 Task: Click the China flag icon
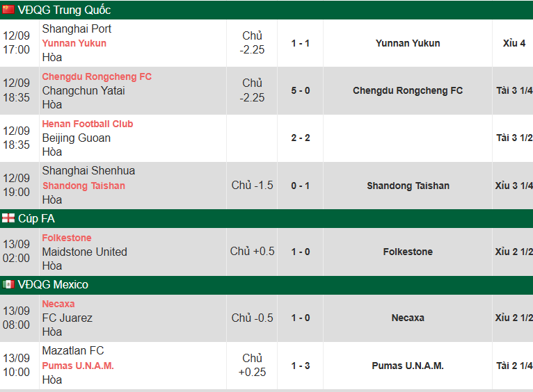coord(8,10)
